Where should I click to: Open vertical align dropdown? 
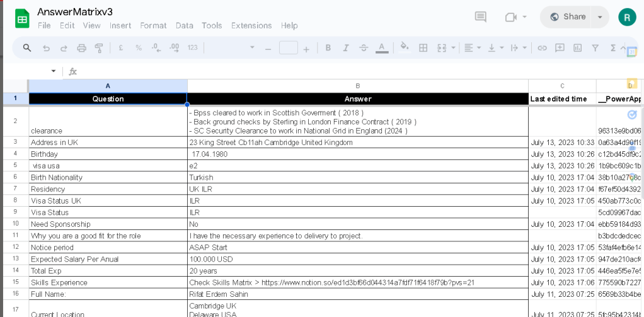pos(495,48)
